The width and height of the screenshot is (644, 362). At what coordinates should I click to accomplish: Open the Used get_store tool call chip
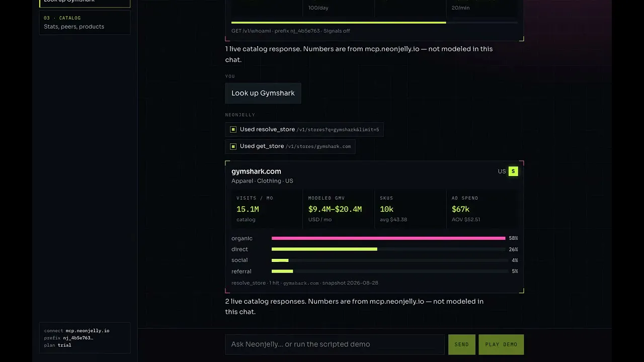[290, 146]
